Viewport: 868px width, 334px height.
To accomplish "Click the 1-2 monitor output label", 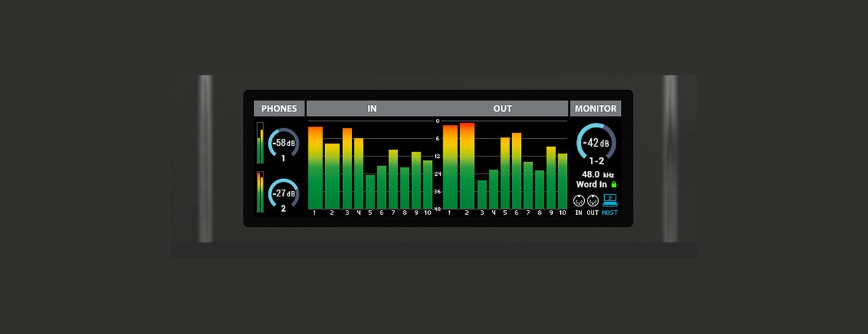I will 596,162.
